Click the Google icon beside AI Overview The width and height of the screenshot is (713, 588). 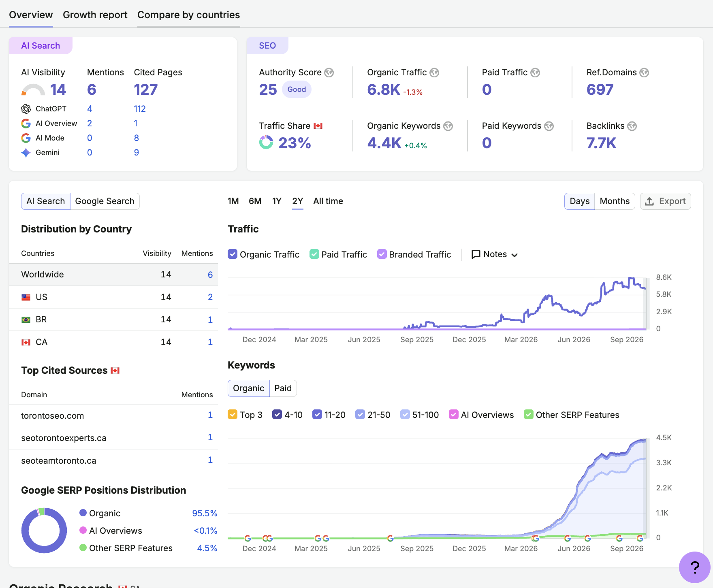(26, 124)
